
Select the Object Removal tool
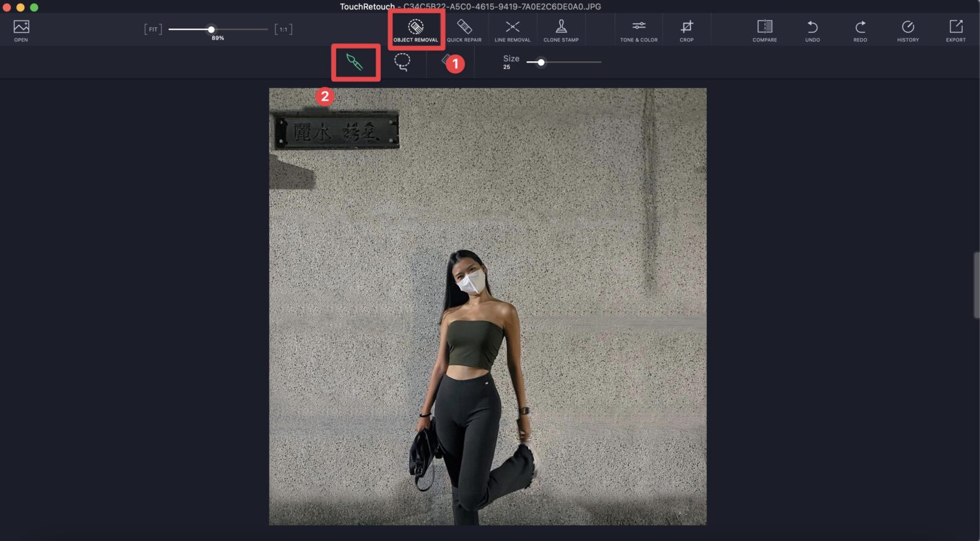point(415,30)
